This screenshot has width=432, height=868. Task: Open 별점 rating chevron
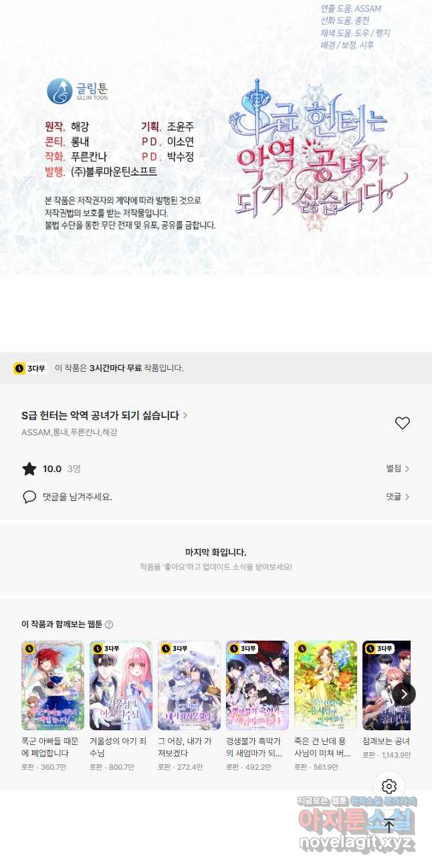[x=398, y=469]
